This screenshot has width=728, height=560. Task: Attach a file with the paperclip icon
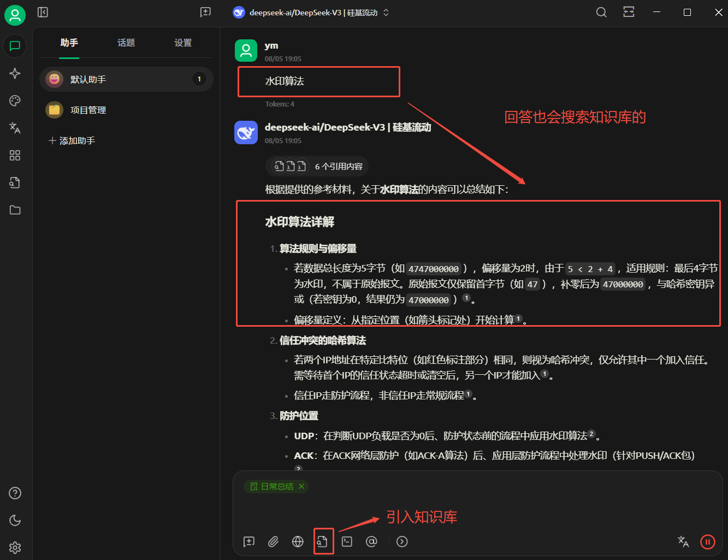[273, 541]
